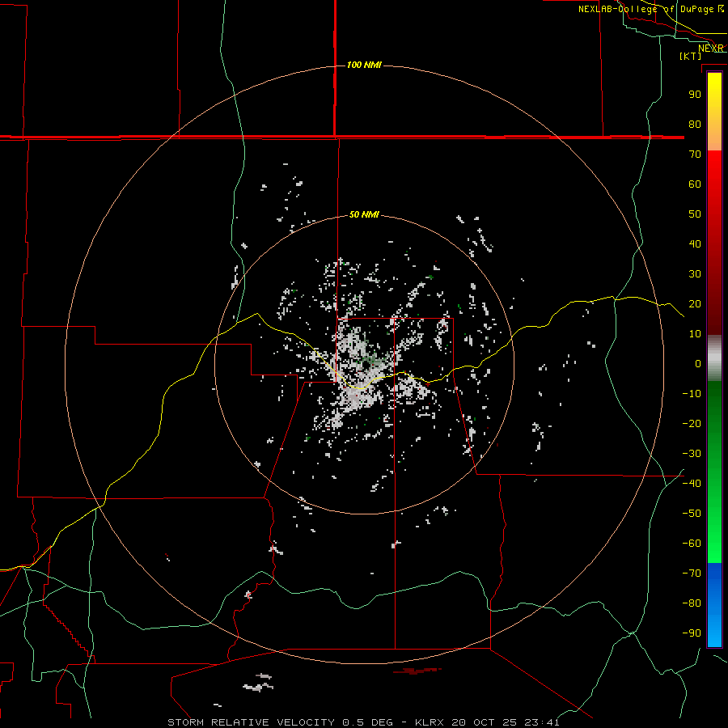Click the 90 value on the velocity scale

[695, 95]
